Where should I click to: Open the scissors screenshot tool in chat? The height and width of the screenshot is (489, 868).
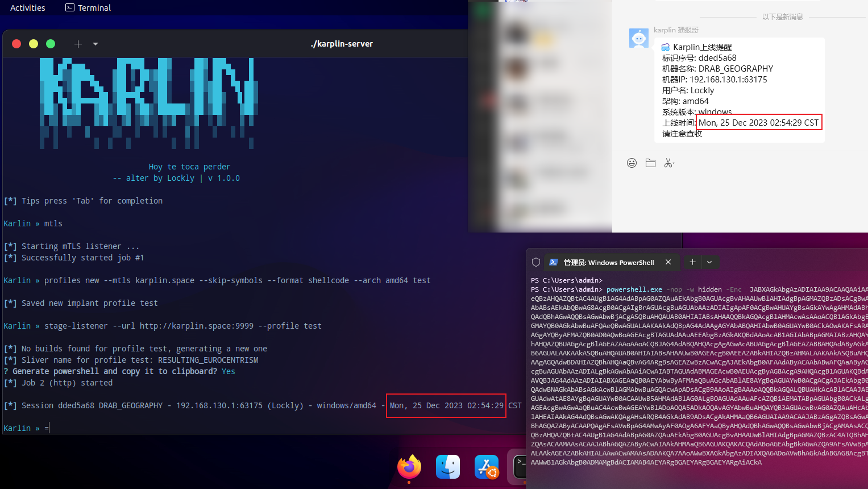point(670,163)
